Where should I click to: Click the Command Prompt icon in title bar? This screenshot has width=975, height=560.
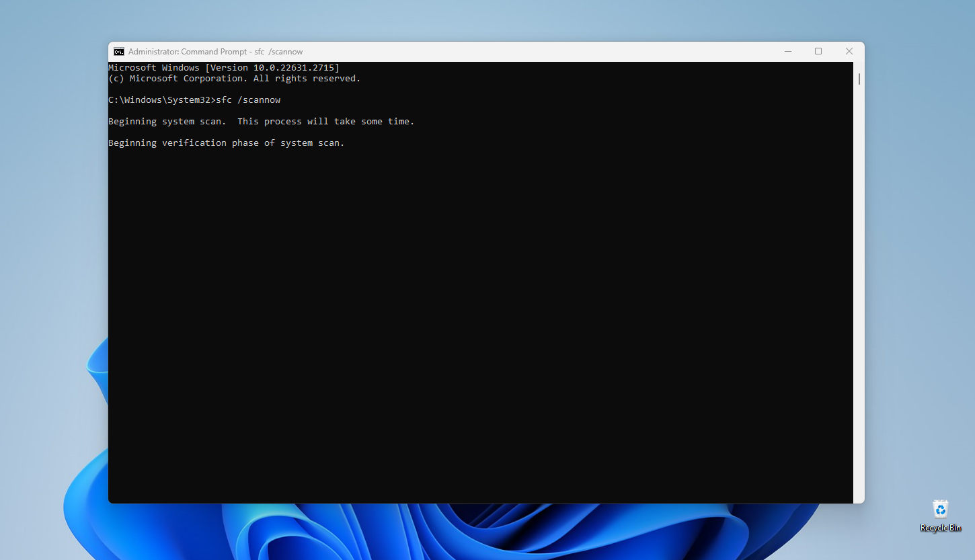click(119, 52)
